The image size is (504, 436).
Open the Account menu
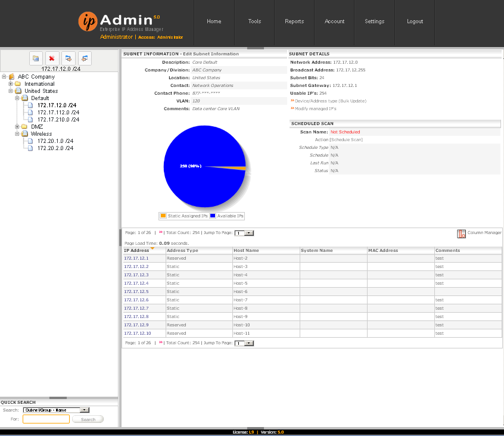point(334,21)
